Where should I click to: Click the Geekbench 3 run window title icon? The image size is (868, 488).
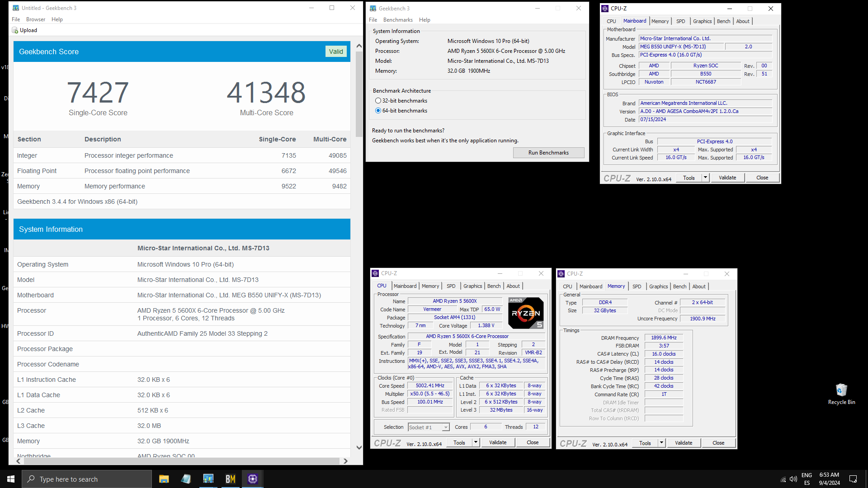pos(373,9)
